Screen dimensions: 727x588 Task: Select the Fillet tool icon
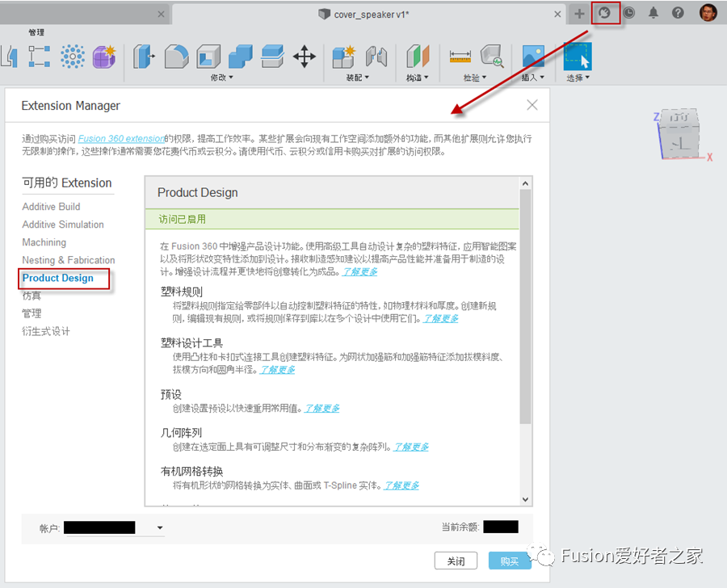tap(177, 57)
